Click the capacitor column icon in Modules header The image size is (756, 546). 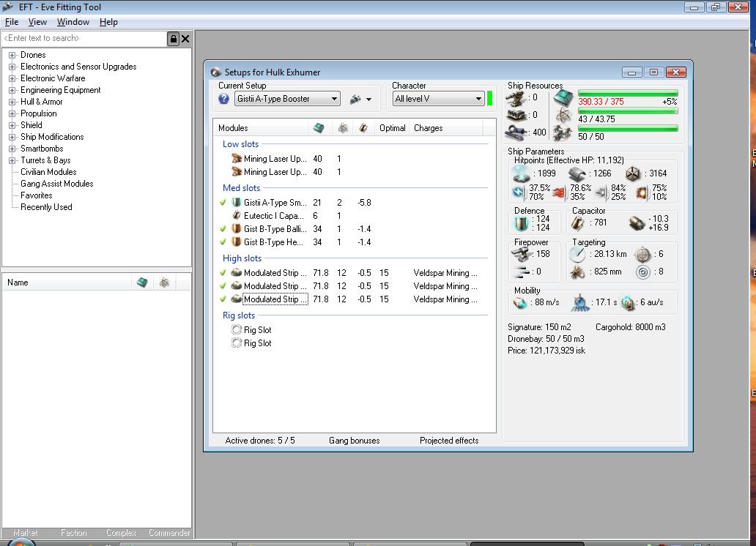pyautogui.click(x=363, y=128)
